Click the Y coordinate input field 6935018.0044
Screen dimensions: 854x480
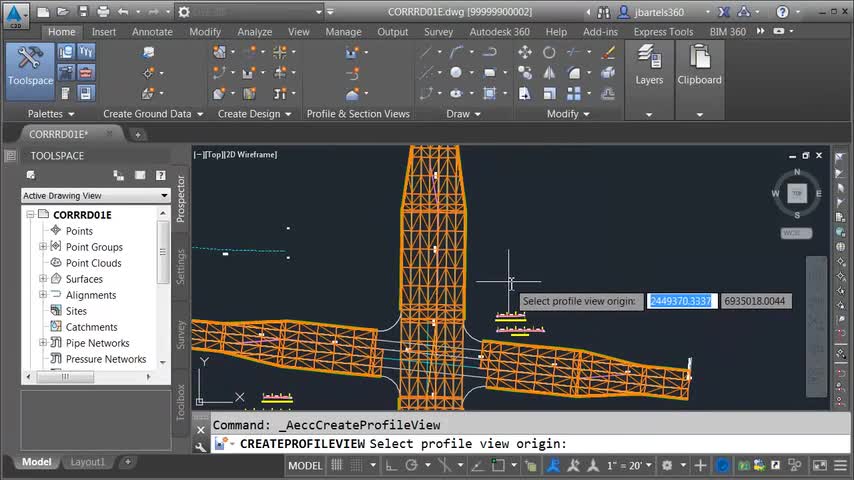(755, 301)
